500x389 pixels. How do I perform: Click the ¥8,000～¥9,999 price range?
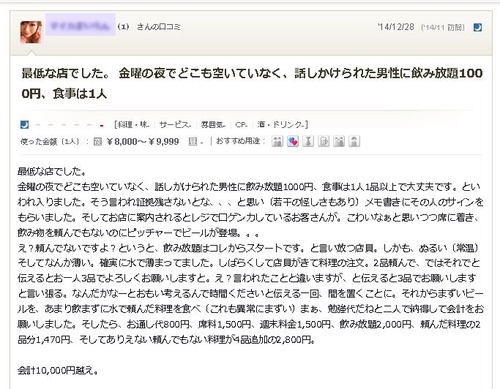(143, 142)
